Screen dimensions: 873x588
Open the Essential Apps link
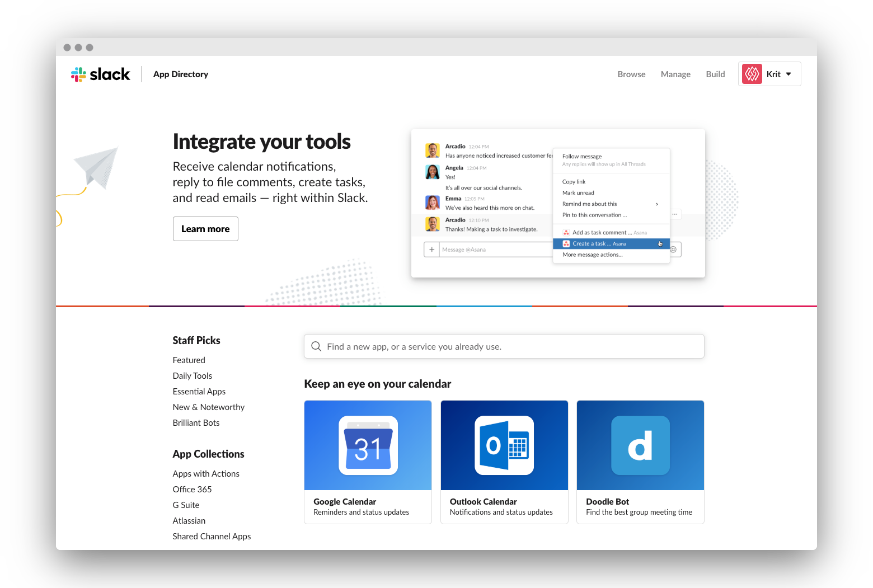pos(199,392)
